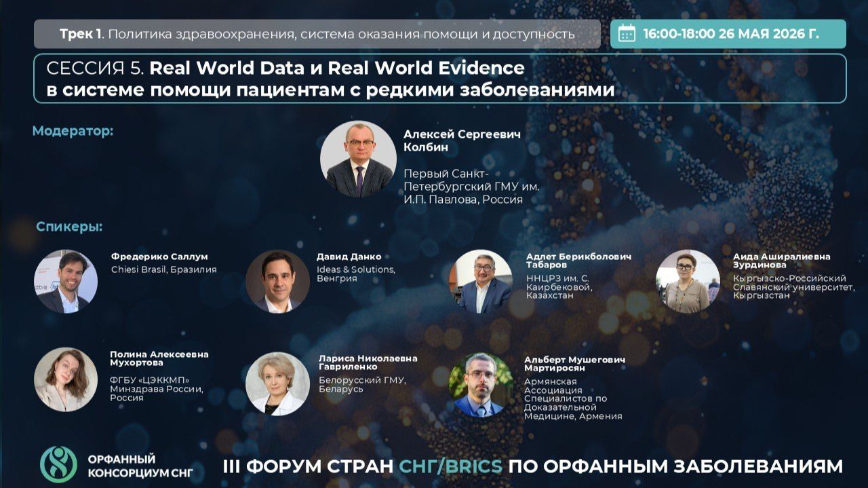Click the calendar icon next to the date
868x488 pixels.
(627, 33)
